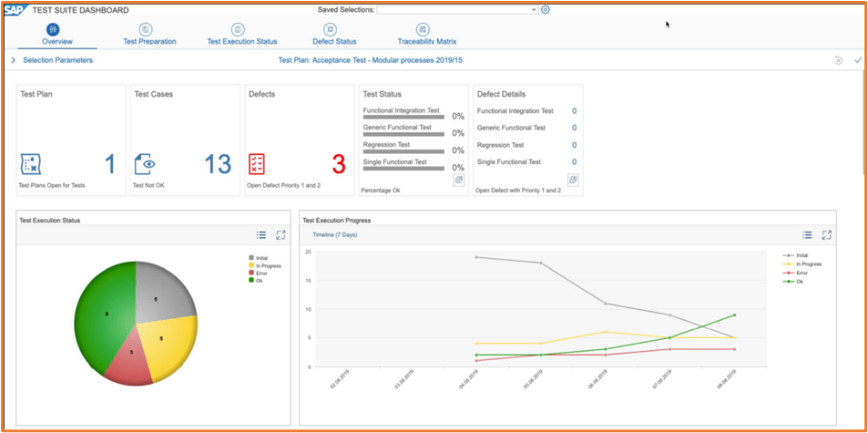Toggle legend list in Test Execution Status
This screenshot has height=433, width=868.
click(261, 235)
